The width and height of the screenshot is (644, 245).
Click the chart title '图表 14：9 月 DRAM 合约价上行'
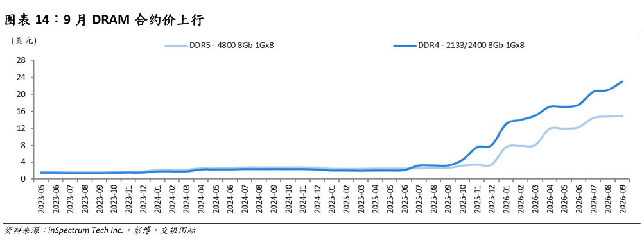pos(104,20)
